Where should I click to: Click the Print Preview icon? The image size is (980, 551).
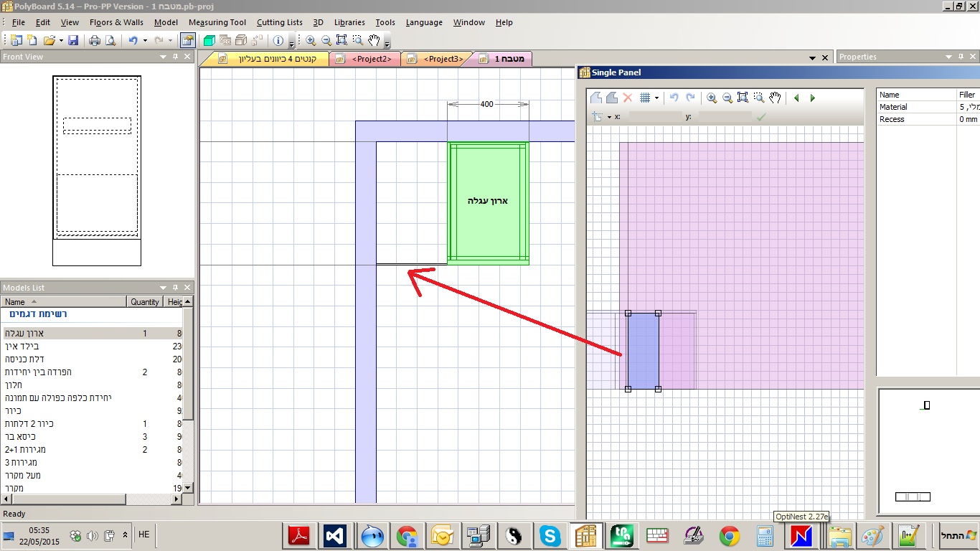coord(110,41)
